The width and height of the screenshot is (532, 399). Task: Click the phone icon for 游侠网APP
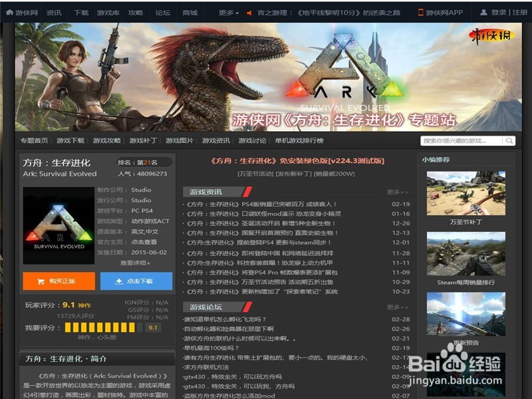click(x=421, y=12)
